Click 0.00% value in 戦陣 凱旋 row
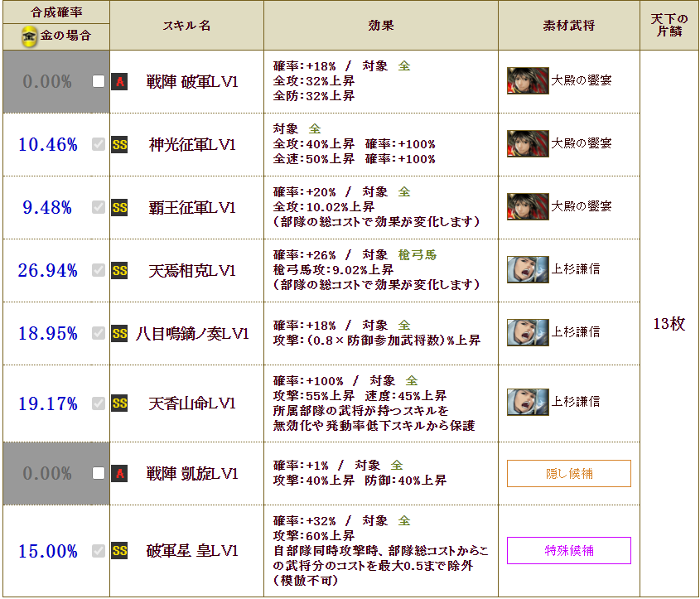 [47, 474]
